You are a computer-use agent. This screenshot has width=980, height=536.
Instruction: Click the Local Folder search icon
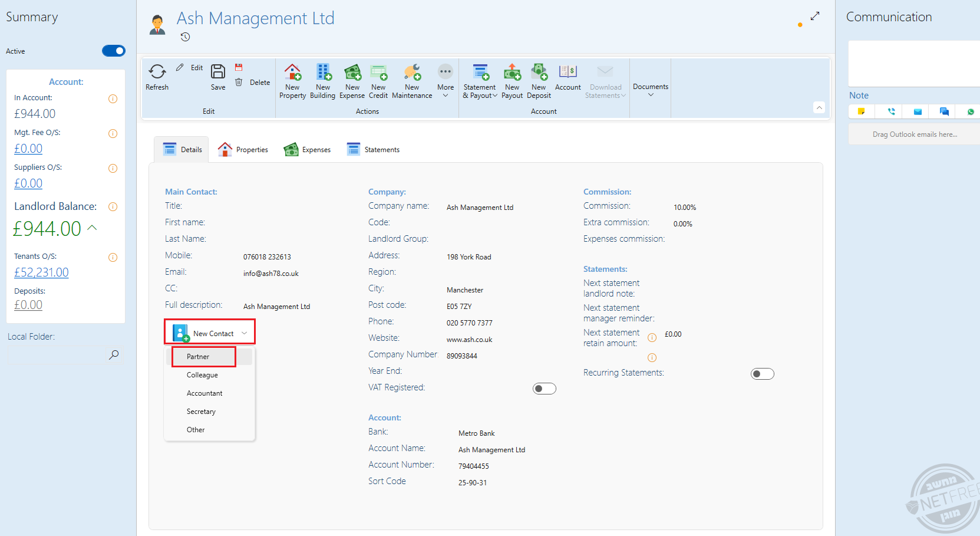click(114, 354)
